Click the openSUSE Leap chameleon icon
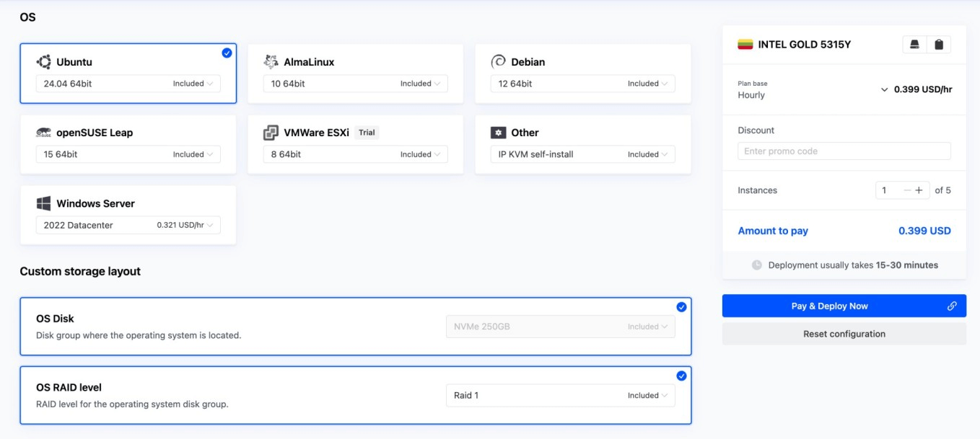 pyautogui.click(x=44, y=133)
